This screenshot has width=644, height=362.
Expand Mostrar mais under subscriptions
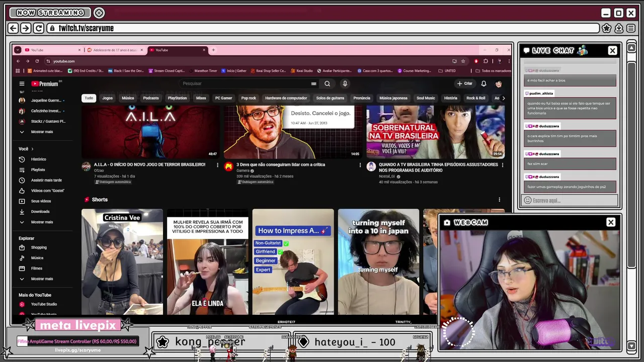tap(42, 132)
